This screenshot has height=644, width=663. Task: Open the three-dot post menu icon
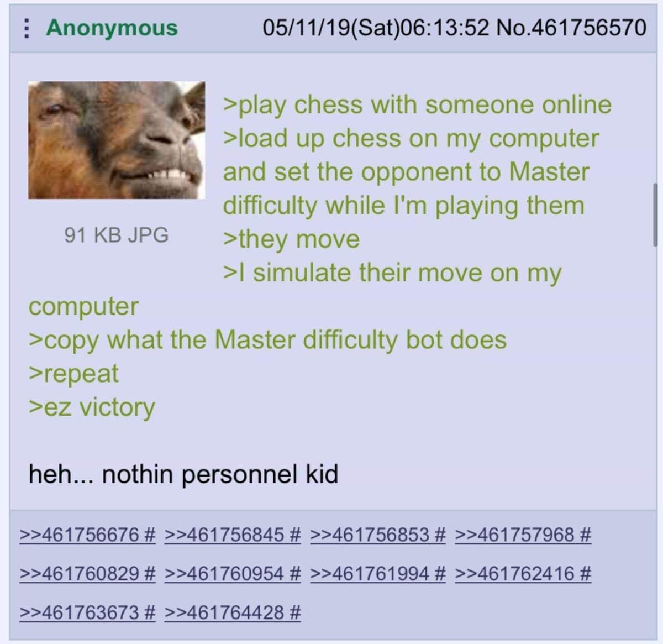(26, 28)
